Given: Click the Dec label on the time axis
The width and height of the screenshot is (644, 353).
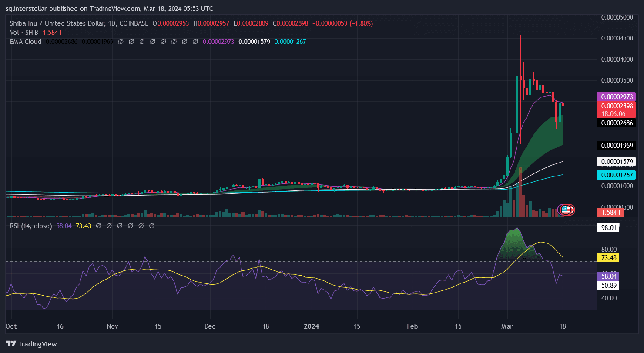Looking at the screenshot, I should click(210, 326).
